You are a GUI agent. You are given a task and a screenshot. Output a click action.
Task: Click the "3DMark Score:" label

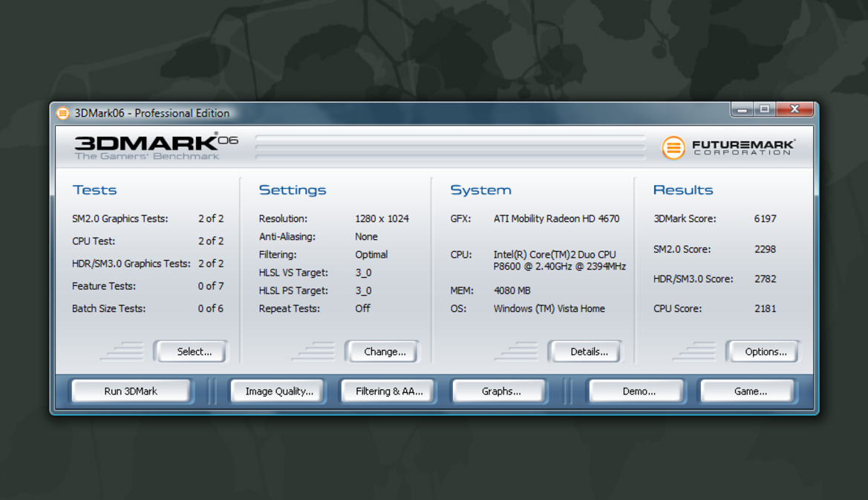pyautogui.click(x=684, y=218)
